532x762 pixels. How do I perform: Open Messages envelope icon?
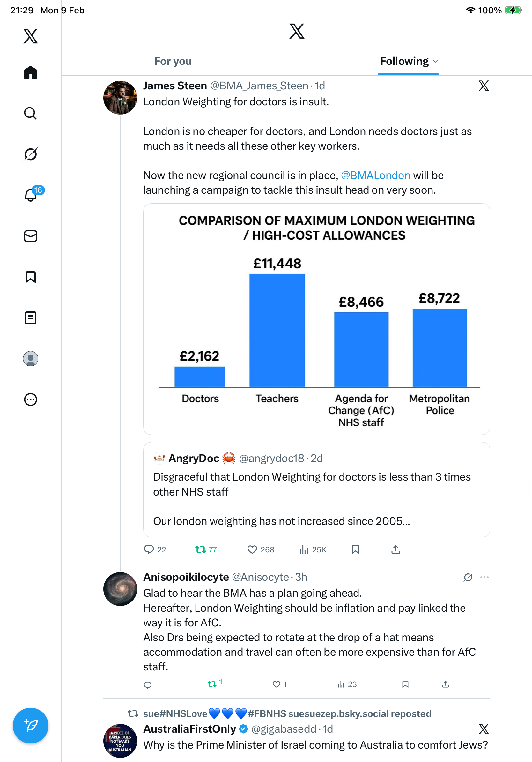point(31,236)
